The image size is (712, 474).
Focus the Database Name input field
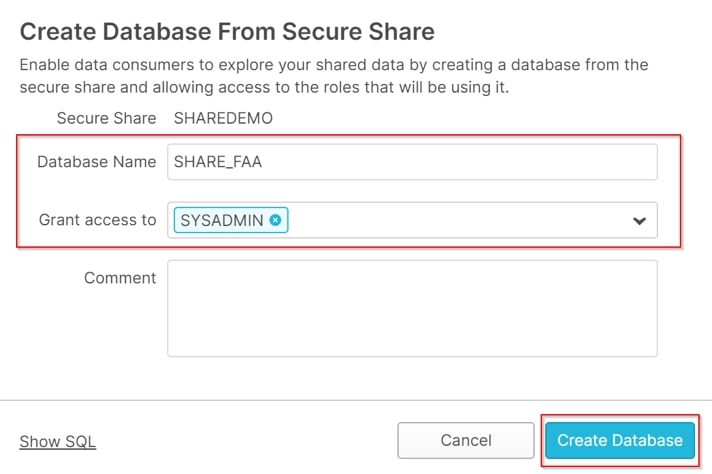point(412,162)
